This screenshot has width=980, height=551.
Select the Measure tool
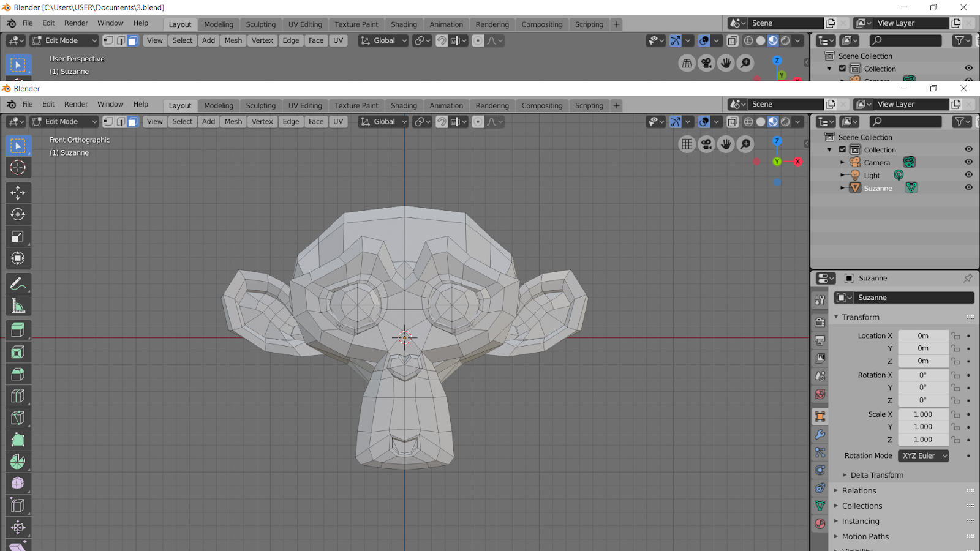click(18, 304)
